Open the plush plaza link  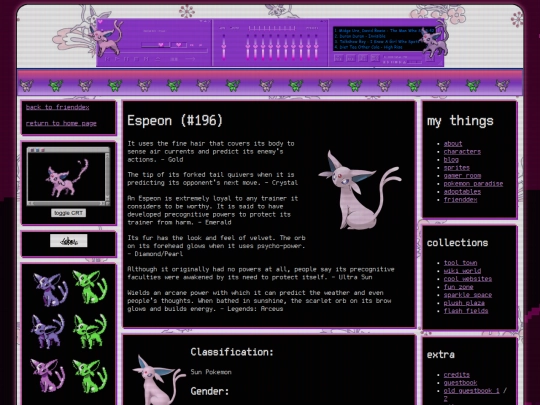pyautogui.click(x=464, y=303)
